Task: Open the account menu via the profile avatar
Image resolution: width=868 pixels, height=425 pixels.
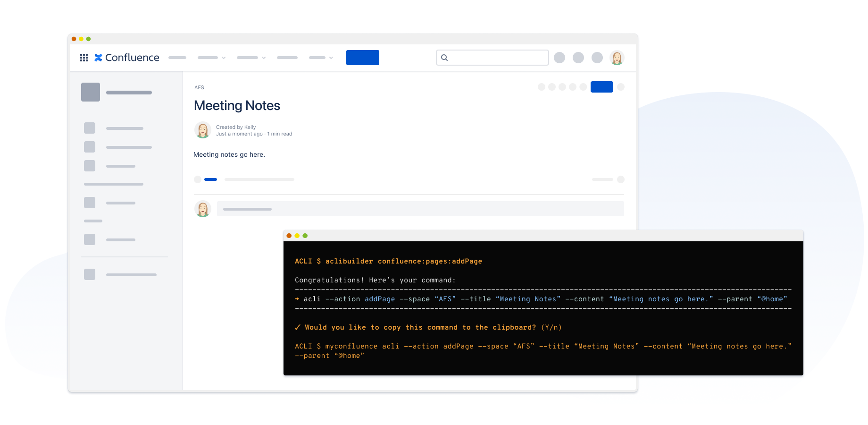Action: point(618,57)
